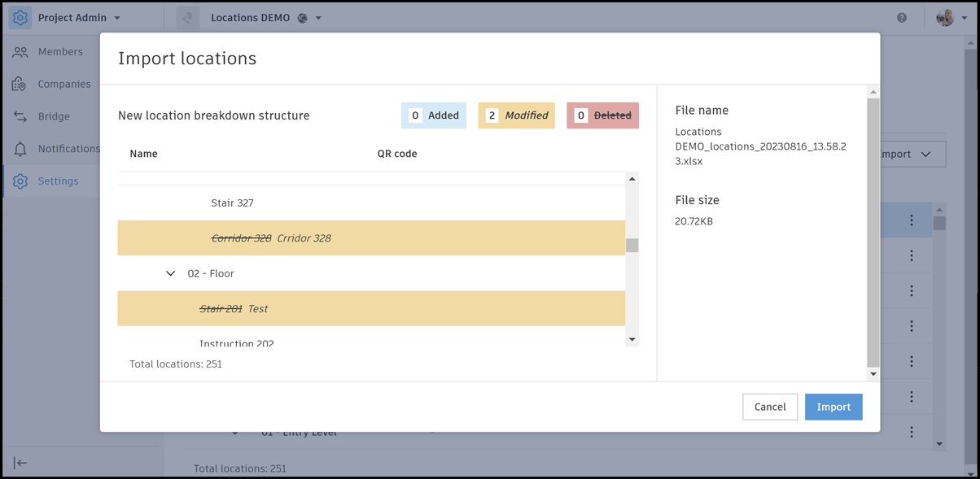980x479 pixels.
Task: Open the Project Admin dropdown arrow
Action: coord(117,18)
